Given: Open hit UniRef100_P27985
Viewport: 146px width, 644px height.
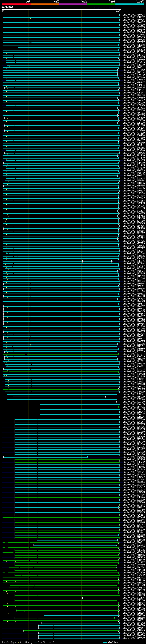Looking at the screenshot, I should point(134,27).
